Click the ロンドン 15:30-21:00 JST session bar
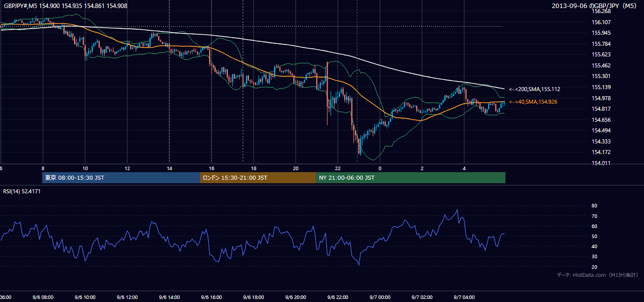The height and width of the screenshot is (302, 644). pos(258,178)
